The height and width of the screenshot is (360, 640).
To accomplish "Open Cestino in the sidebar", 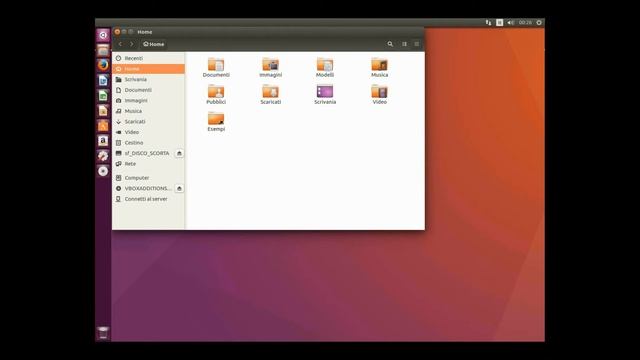I will pos(149,143).
